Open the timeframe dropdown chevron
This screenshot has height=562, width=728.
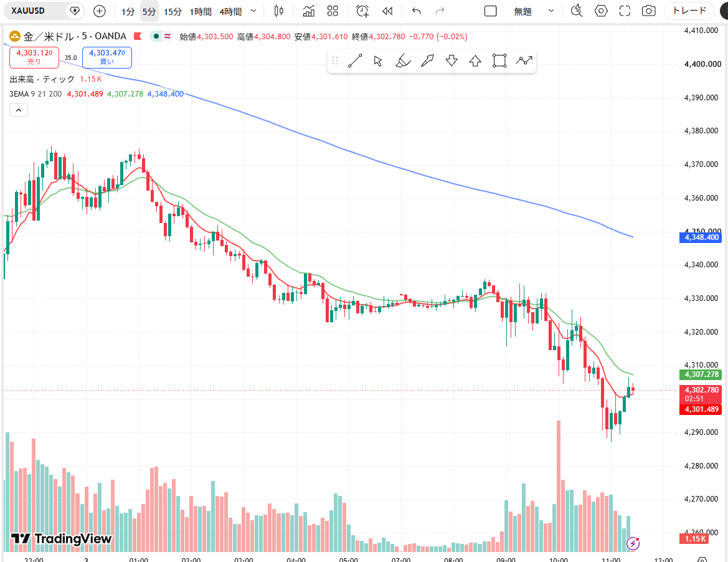pos(253,11)
